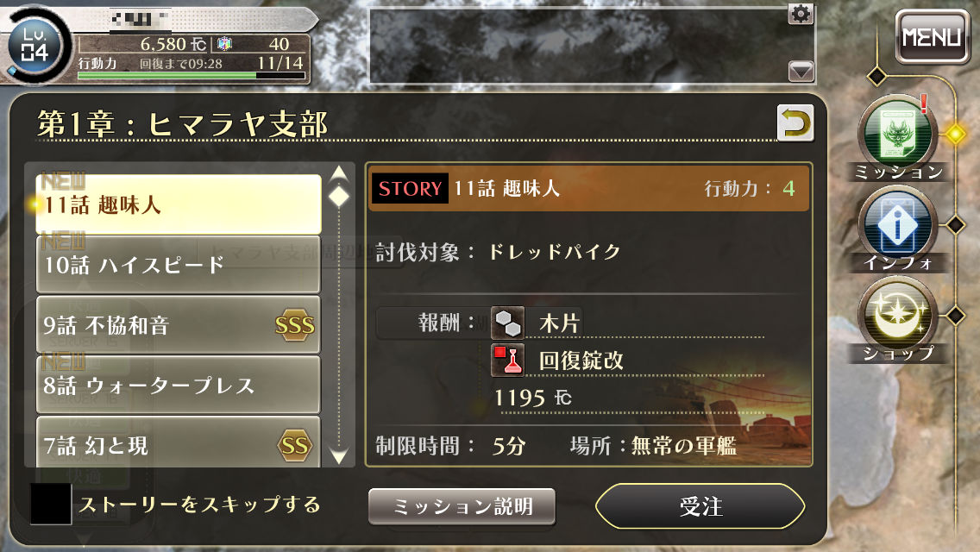Open the ショップ moon-star icon
The height and width of the screenshot is (552, 980).
pos(897,317)
